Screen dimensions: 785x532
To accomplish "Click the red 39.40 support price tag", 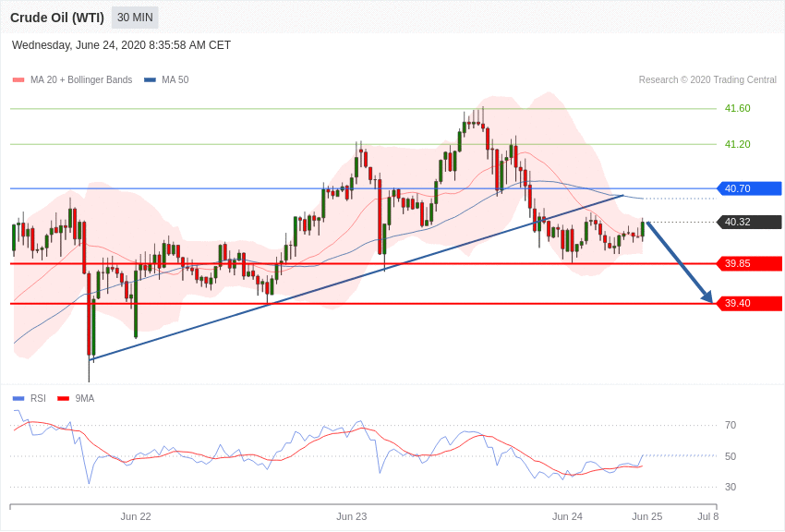I will tap(749, 303).
